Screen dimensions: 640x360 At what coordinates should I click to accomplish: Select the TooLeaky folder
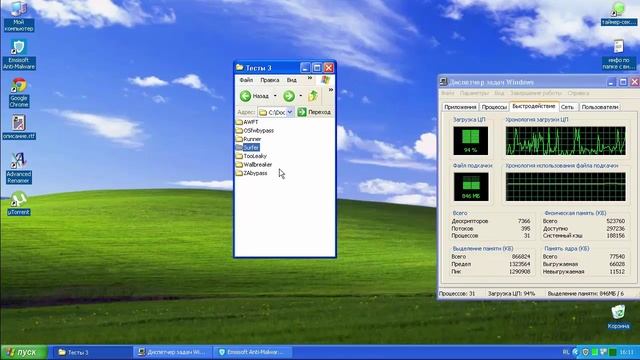[251, 156]
